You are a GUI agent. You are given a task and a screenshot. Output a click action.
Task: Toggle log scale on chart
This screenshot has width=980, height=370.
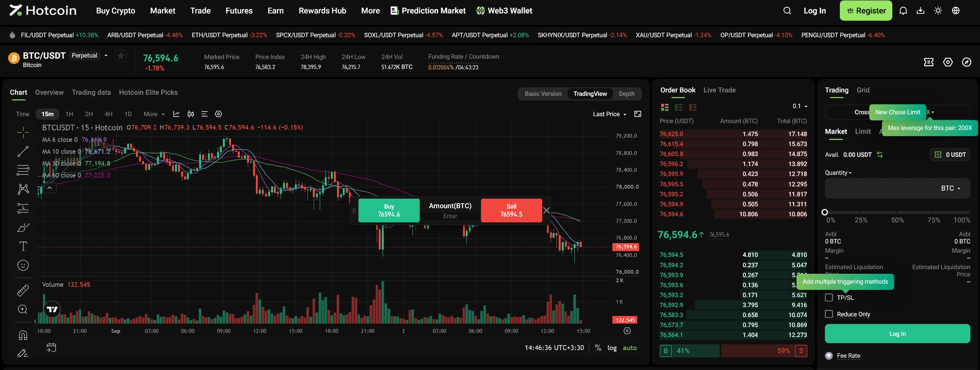tap(612, 348)
